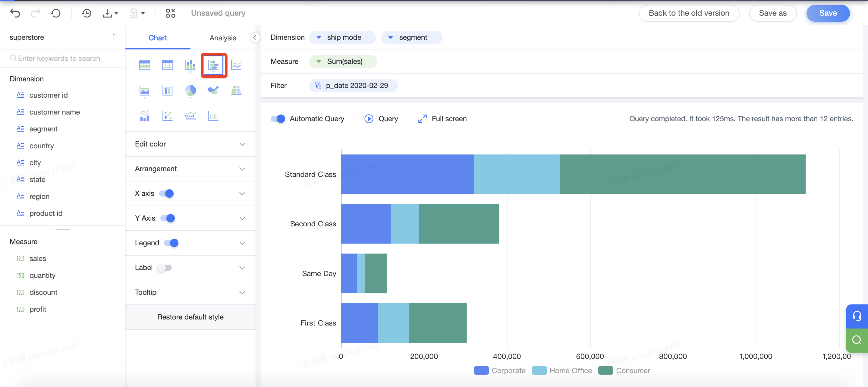Click the Unsaved query title
Image resolution: width=868 pixels, height=387 pixels.
click(x=218, y=13)
